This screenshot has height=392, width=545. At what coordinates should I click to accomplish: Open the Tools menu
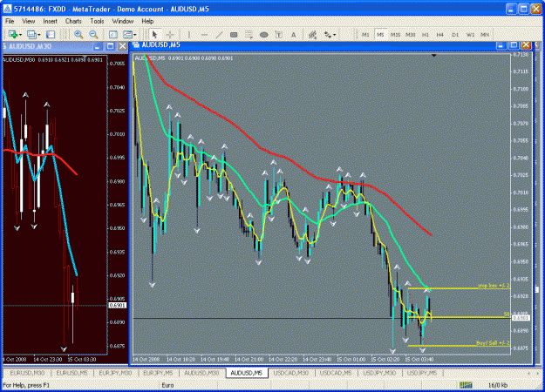pyautogui.click(x=97, y=21)
